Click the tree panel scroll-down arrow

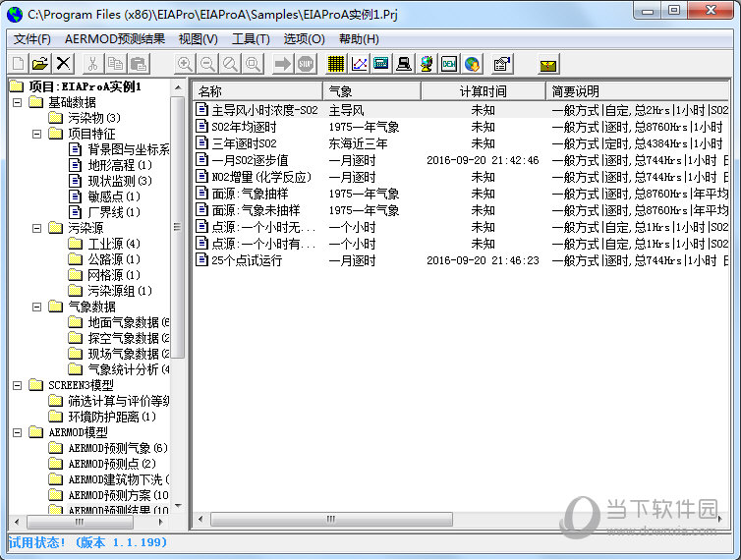coord(178,506)
